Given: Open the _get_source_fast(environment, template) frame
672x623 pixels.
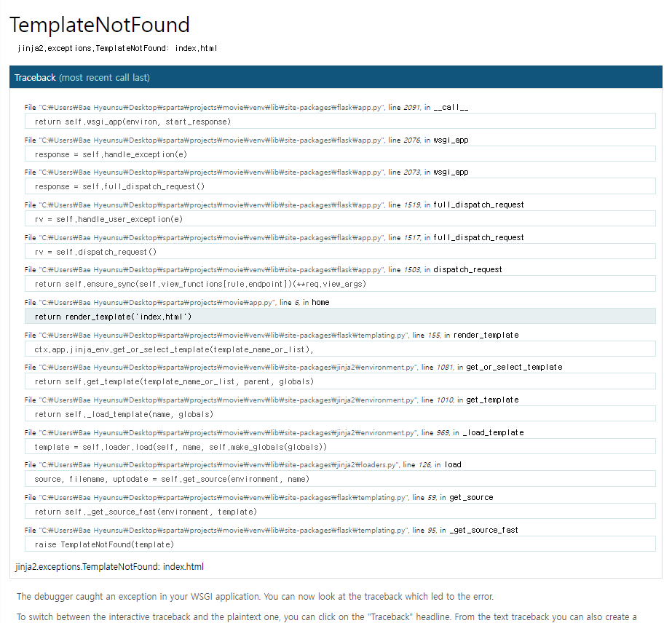Looking at the screenshot, I should [340, 511].
